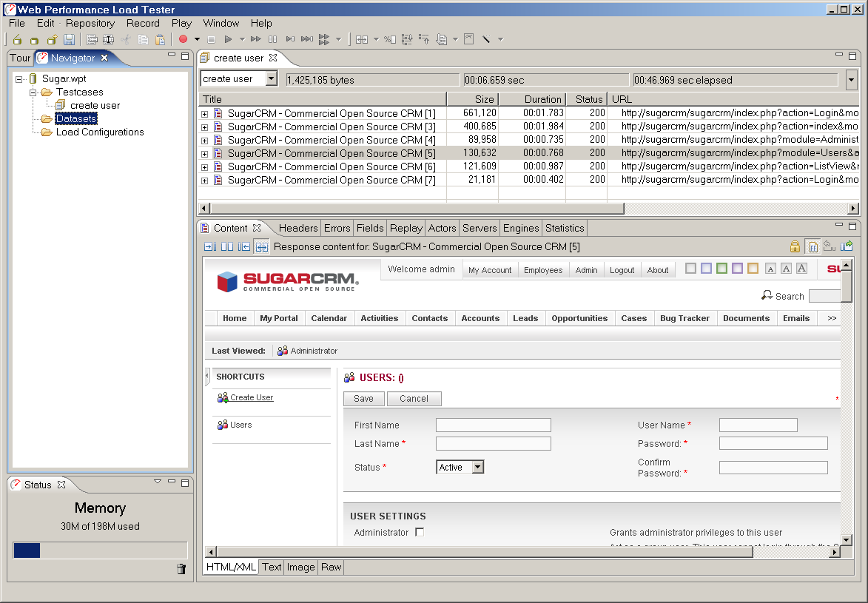Select the Datasets folder in Navigator
This screenshot has width=868, height=603.
pyautogui.click(x=76, y=118)
